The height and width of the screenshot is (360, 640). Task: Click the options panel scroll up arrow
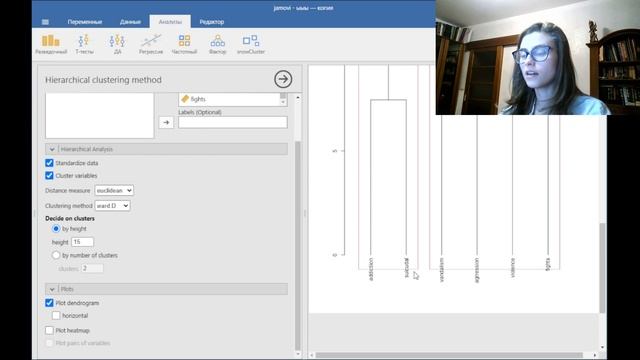298,98
